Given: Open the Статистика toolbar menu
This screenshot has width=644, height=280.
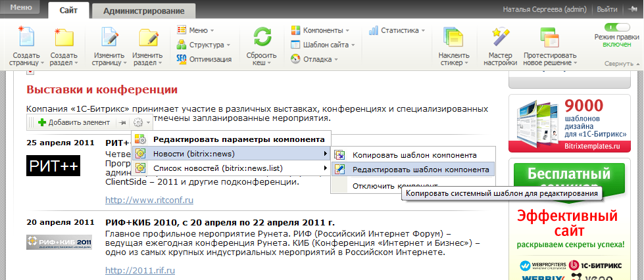Looking at the screenshot, I should click(x=397, y=30).
